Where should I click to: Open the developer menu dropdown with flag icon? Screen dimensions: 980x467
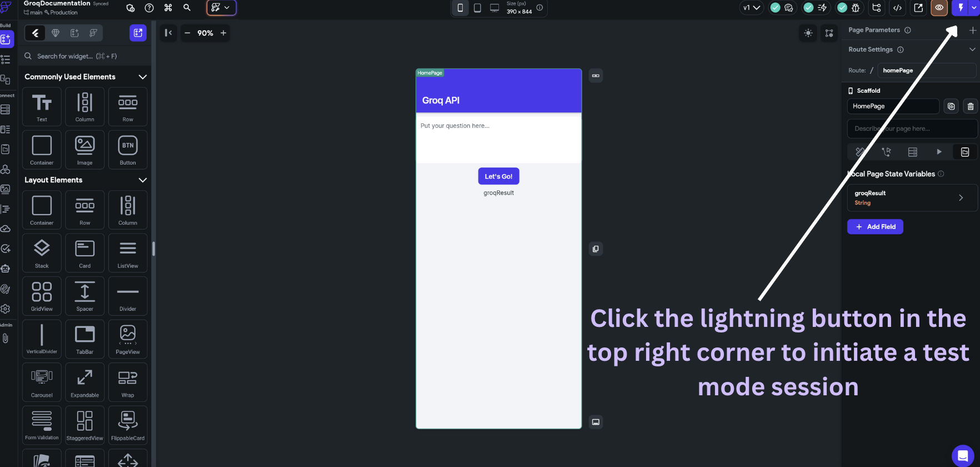(221, 8)
